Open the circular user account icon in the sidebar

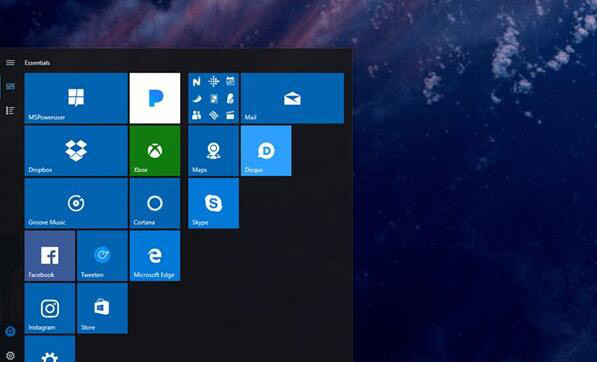(10, 331)
